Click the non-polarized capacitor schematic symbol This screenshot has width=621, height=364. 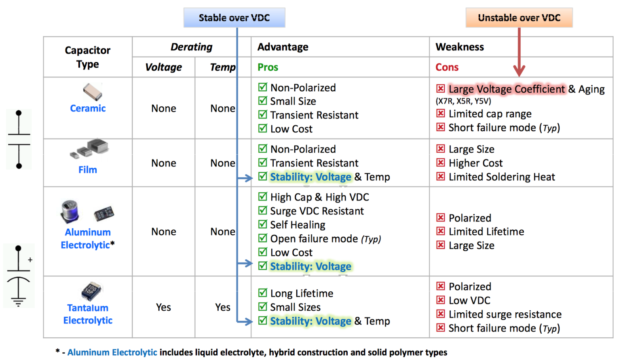click(19, 139)
